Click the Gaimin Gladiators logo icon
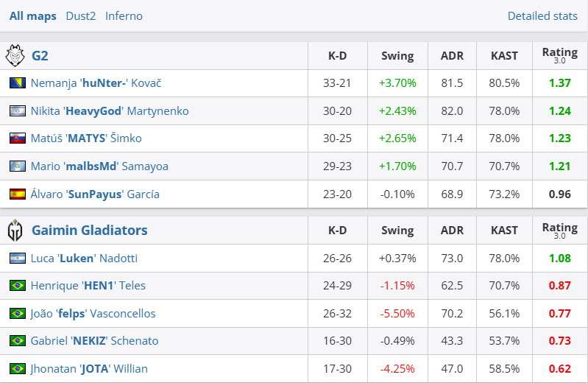The width and height of the screenshot is (588, 383). click(x=15, y=231)
